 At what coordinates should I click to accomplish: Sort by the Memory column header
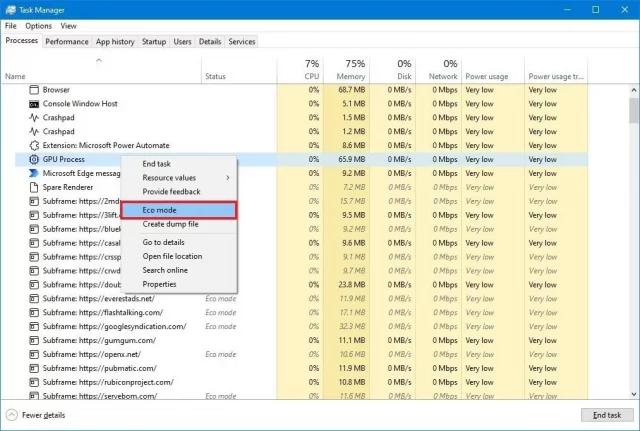[x=347, y=71]
